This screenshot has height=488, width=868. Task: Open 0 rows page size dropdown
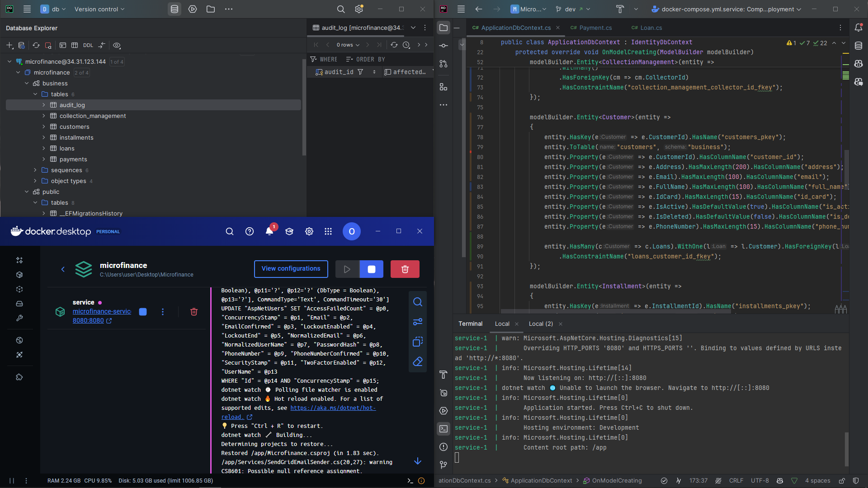tap(348, 45)
